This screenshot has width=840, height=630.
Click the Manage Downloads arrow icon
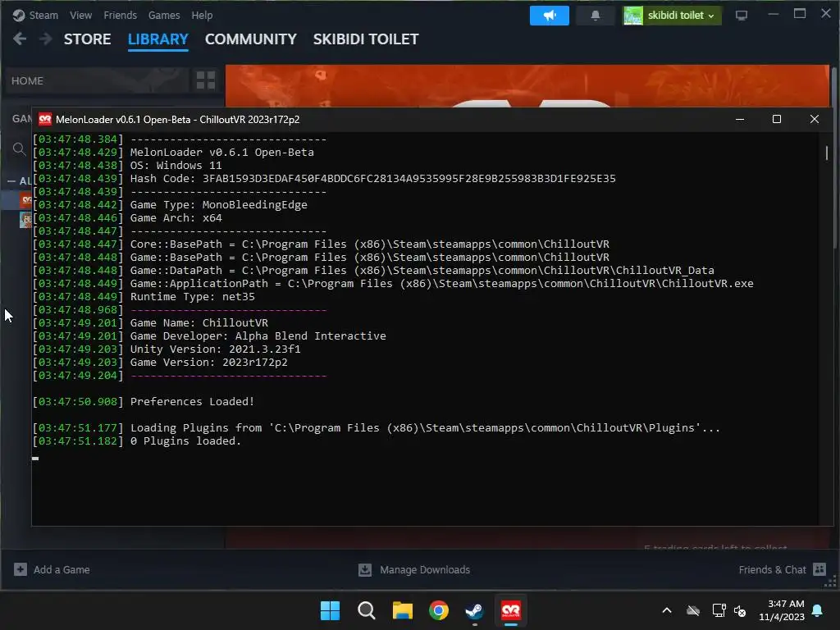tap(365, 569)
